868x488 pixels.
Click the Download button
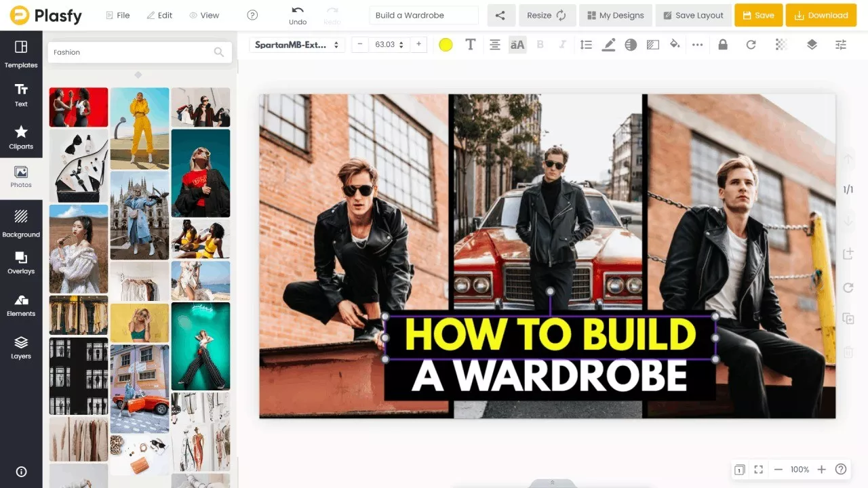tap(821, 16)
